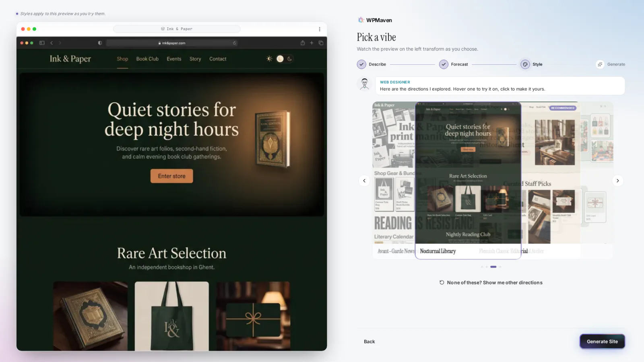Click the gift card product image
The image size is (644, 362).
tap(253, 316)
